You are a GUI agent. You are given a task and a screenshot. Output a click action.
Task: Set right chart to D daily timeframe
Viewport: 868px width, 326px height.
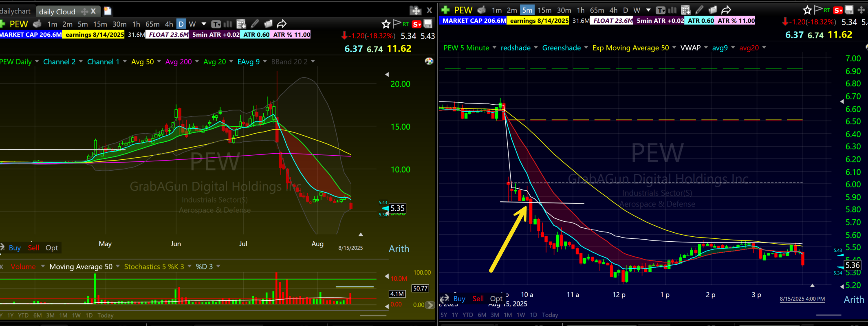tap(626, 10)
